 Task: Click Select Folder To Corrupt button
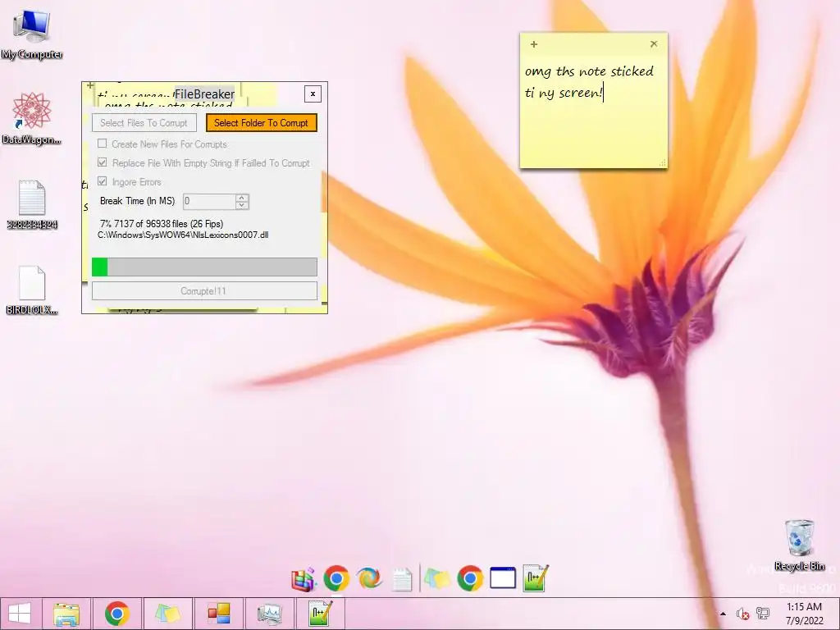pos(262,123)
